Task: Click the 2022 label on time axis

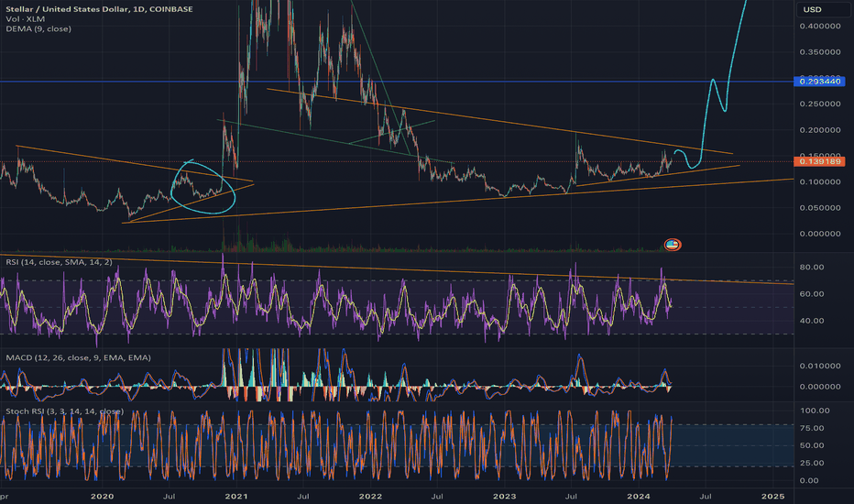Action: tap(370, 496)
